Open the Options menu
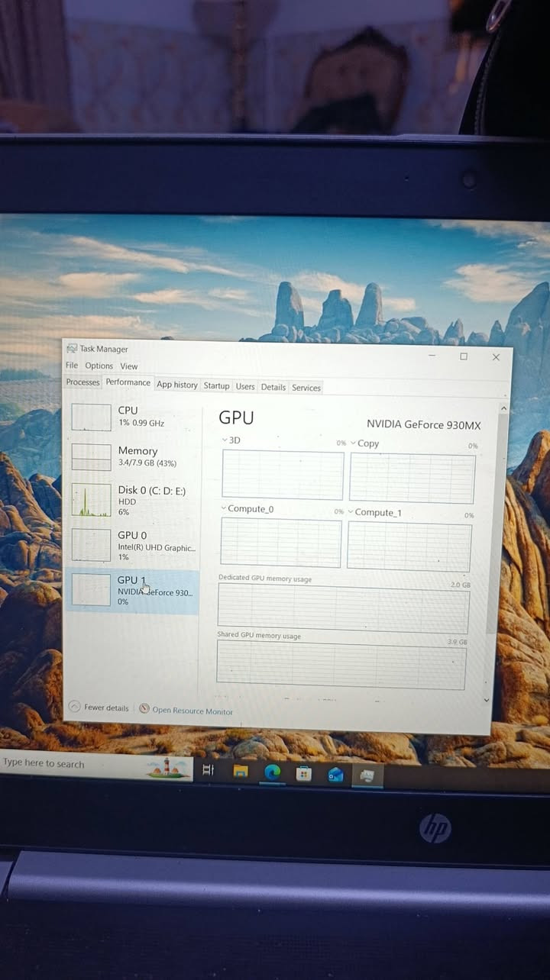The image size is (550, 980). coord(99,366)
